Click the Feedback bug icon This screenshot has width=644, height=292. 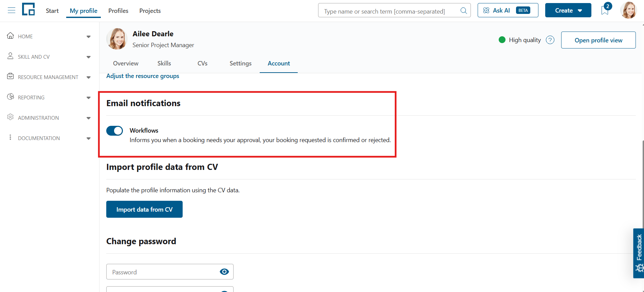coord(640,268)
